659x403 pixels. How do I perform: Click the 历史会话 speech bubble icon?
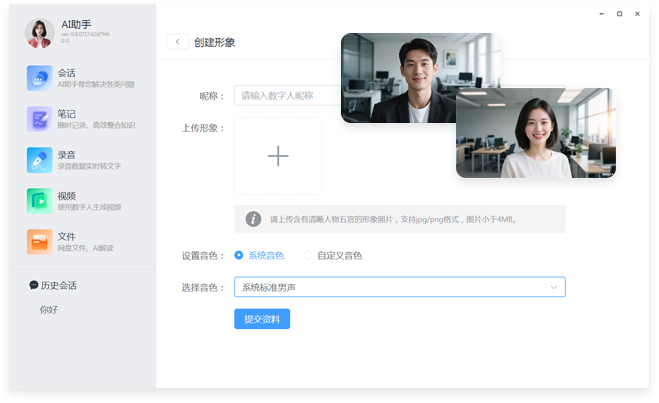(x=34, y=286)
